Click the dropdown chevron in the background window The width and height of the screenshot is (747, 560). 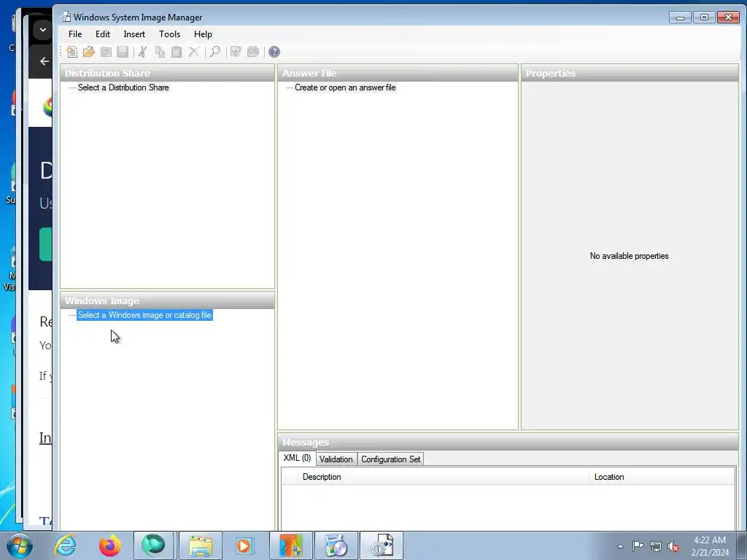click(x=43, y=29)
